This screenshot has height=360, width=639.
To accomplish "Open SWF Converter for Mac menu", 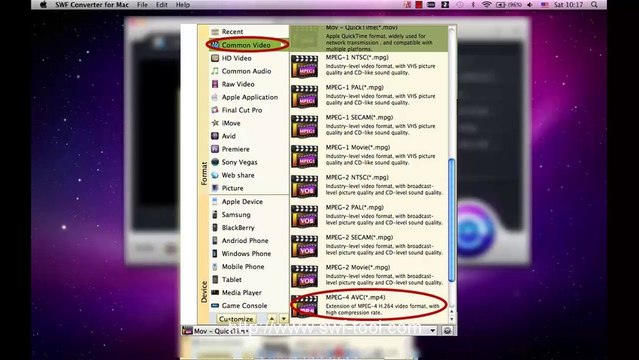I will (x=92, y=5).
